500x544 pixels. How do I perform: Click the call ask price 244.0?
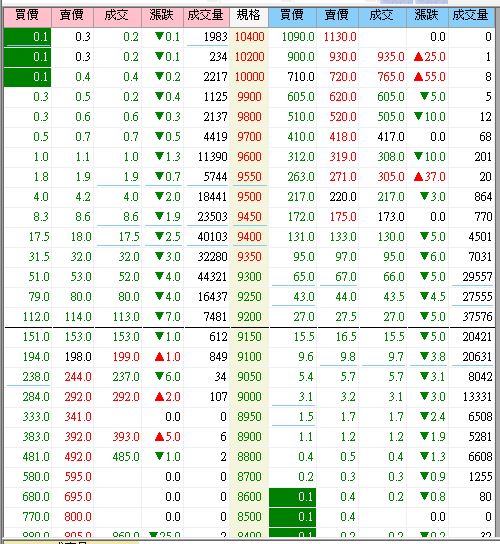pos(78,377)
